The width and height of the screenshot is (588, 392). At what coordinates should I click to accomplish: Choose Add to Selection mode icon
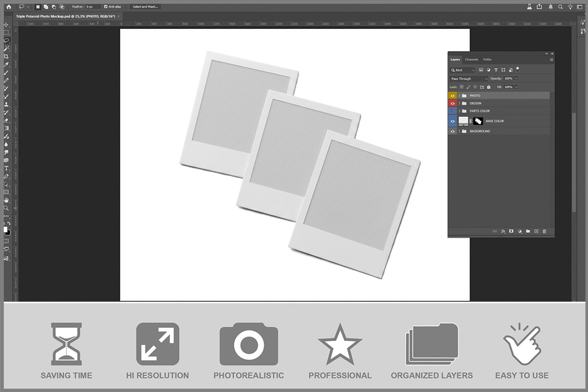[46, 7]
